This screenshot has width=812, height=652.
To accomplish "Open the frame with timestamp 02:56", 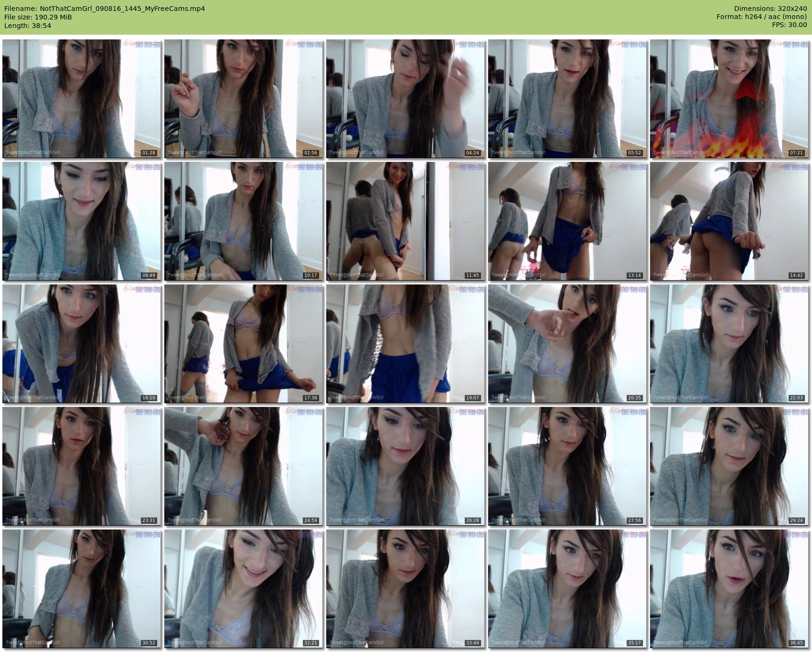I will pos(244,99).
